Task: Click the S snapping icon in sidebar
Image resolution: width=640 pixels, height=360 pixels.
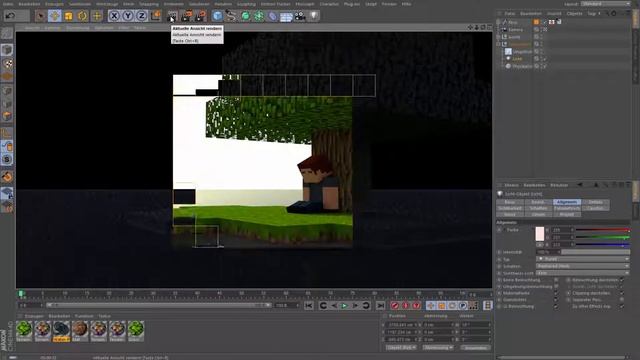Action: (x=7, y=159)
